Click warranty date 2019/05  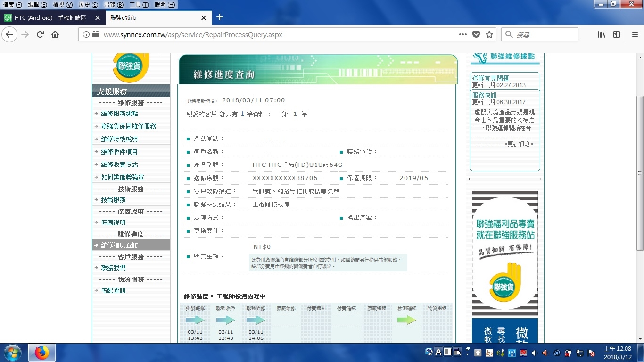(414, 178)
